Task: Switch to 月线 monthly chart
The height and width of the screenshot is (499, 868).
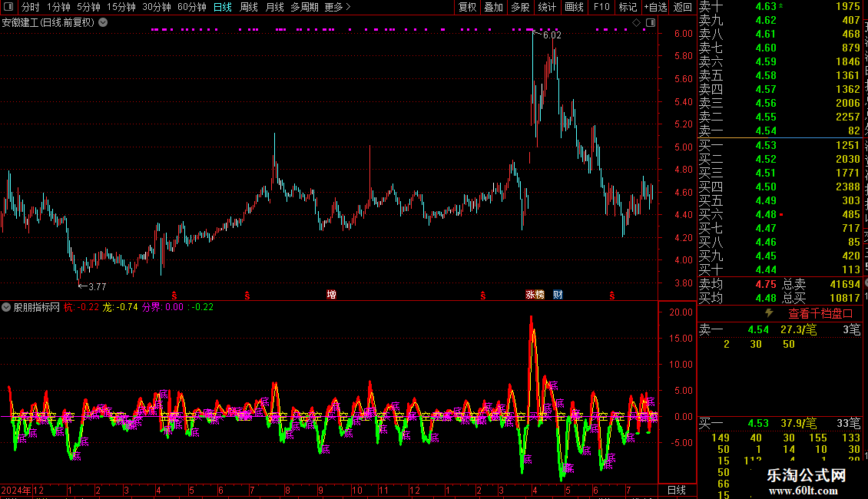Action: [x=274, y=7]
